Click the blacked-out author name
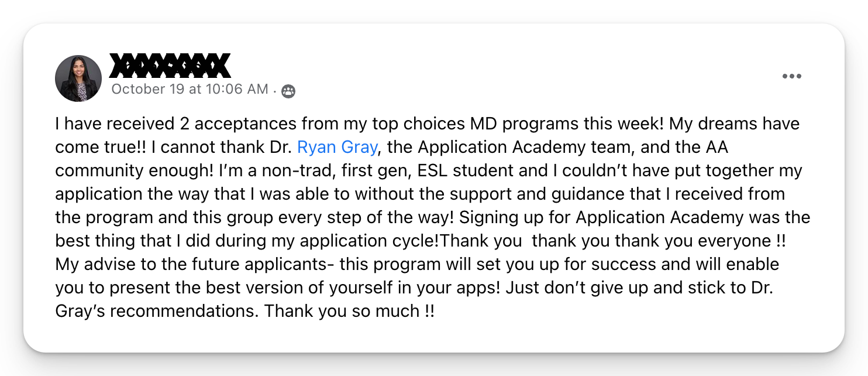This screenshot has width=868, height=376. coord(170,66)
